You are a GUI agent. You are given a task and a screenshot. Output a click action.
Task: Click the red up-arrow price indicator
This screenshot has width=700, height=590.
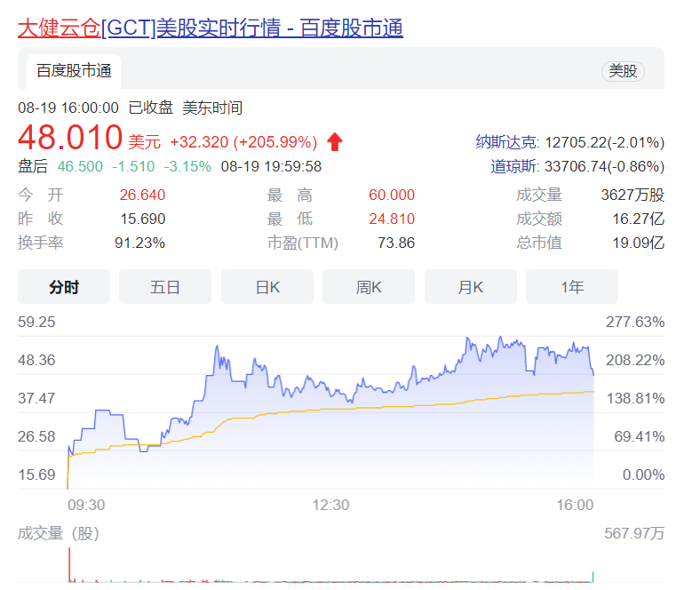[x=335, y=142]
